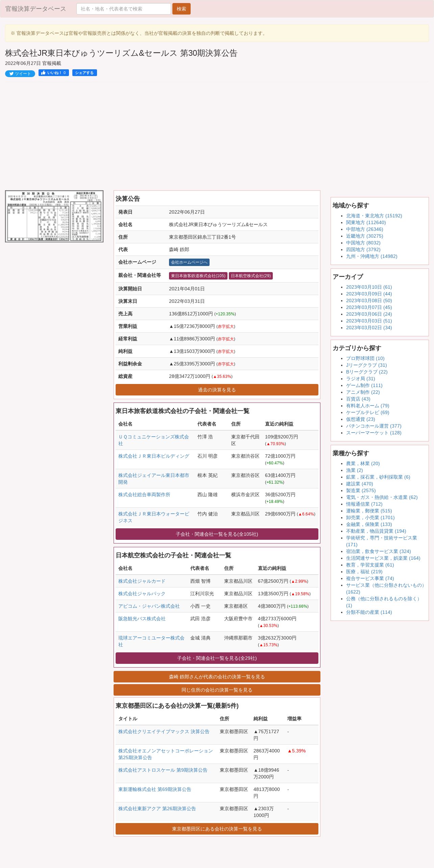434x868 pixels.
Task: Open 情報通信業 (712) industry
Action: (x=364, y=504)
